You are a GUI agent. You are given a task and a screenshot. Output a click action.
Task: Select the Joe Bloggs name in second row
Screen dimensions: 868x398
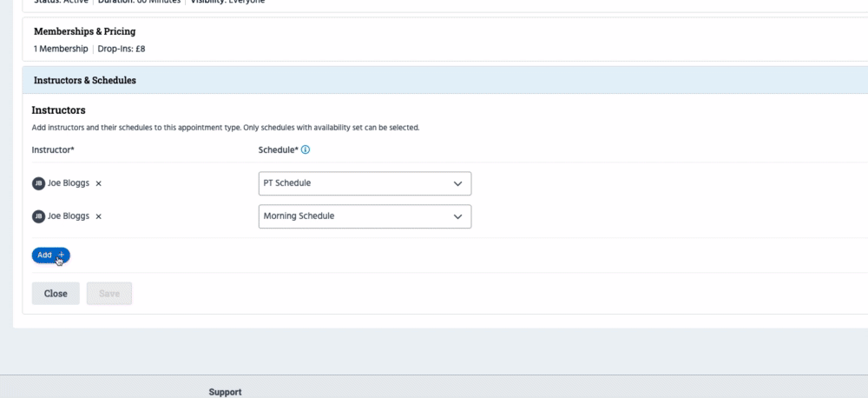[69, 216]
